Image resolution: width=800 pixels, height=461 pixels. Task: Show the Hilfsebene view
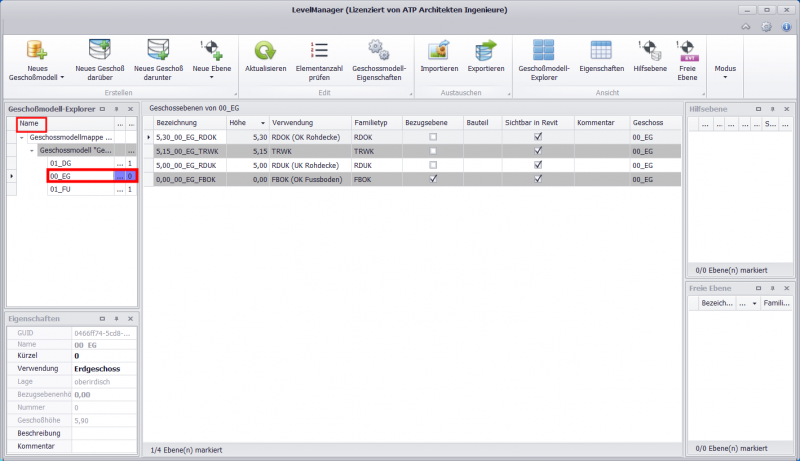click(650, 56)
